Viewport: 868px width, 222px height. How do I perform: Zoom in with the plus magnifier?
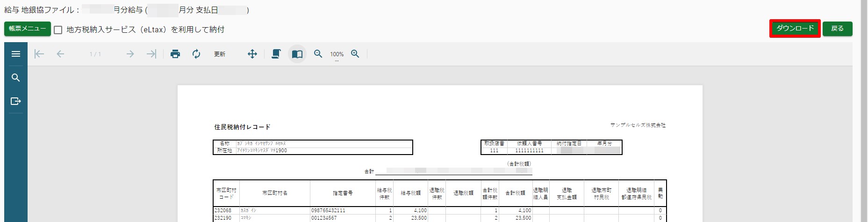point(355,54)
